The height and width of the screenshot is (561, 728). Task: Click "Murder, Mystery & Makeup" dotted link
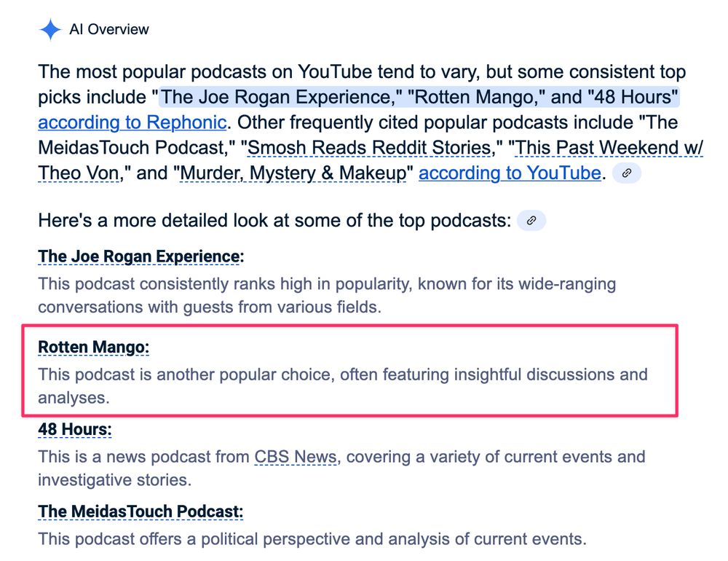tap(293, 173)
